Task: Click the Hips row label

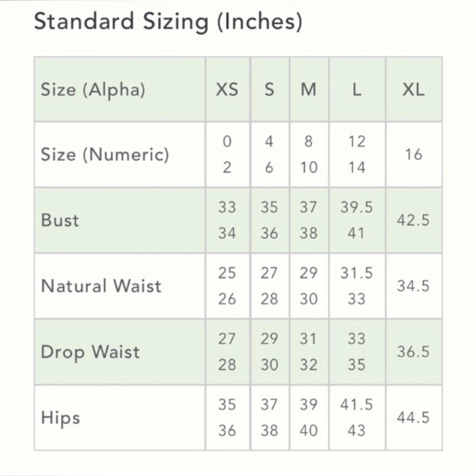Action: point(60,418)
